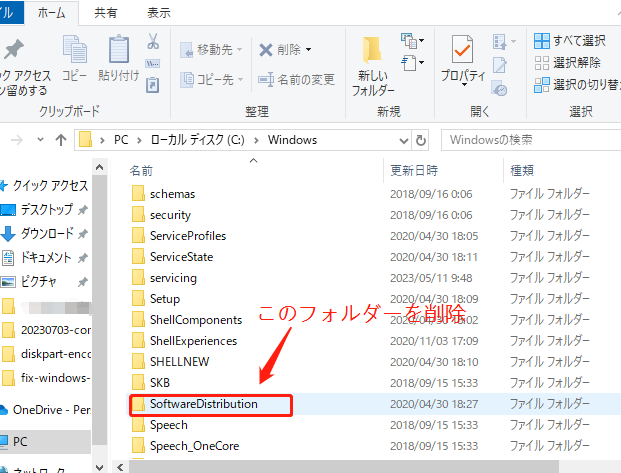Screen dimensions: 621x473
Task: Click the Documents icon in the sidebar
Action: coord(8,257)
